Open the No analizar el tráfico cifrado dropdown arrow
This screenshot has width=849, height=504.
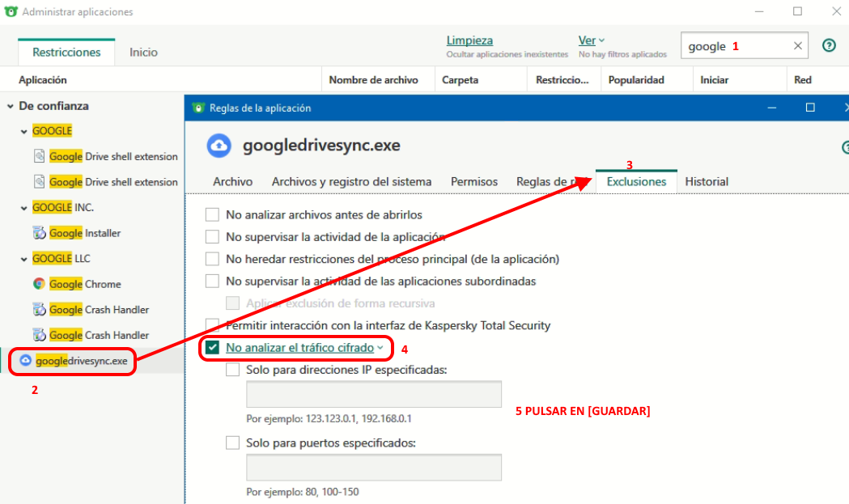[380, 348]
